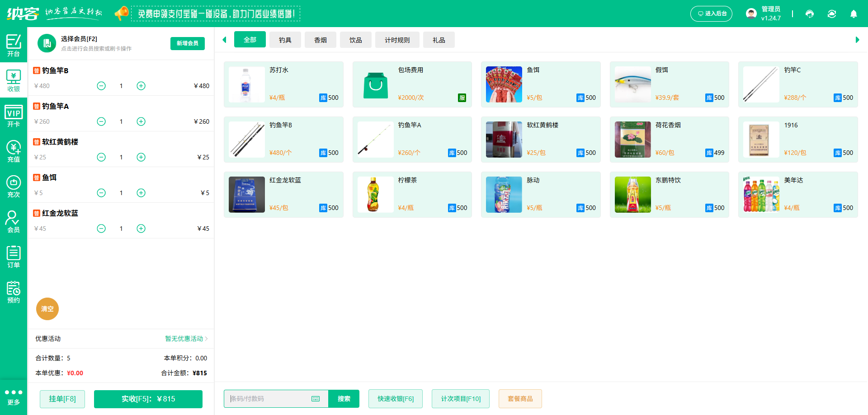Decrease quantity of 红金龙软蓝 in cart
This screenshot has width=868, height=415.
[x=101, y=228]
